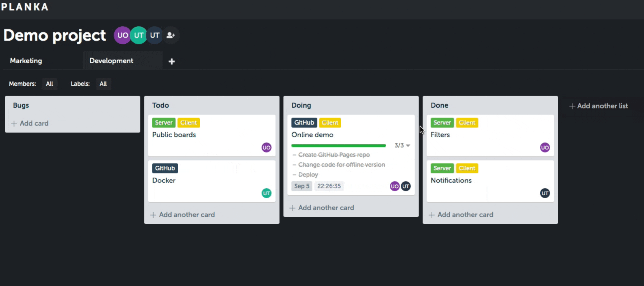Click Add card in Bugs list
The image size is (644, 286).
pyautogui.click(x=30, y=123)
